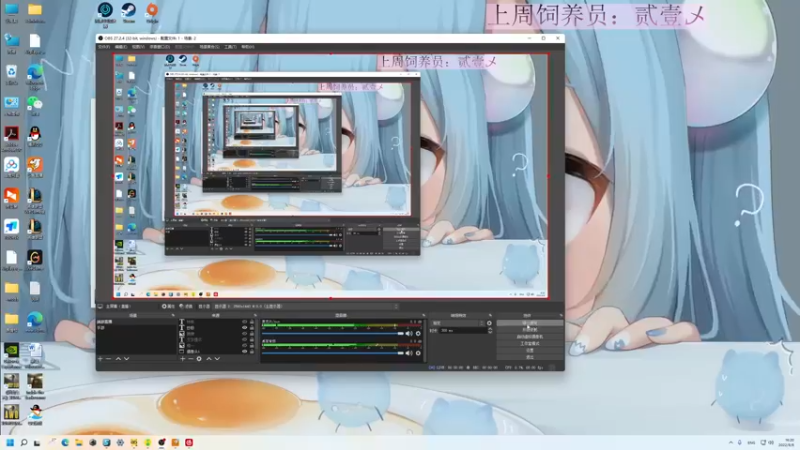
Task: Pop out the Scene Transitions dock panel
Action: tap(490, 315)
